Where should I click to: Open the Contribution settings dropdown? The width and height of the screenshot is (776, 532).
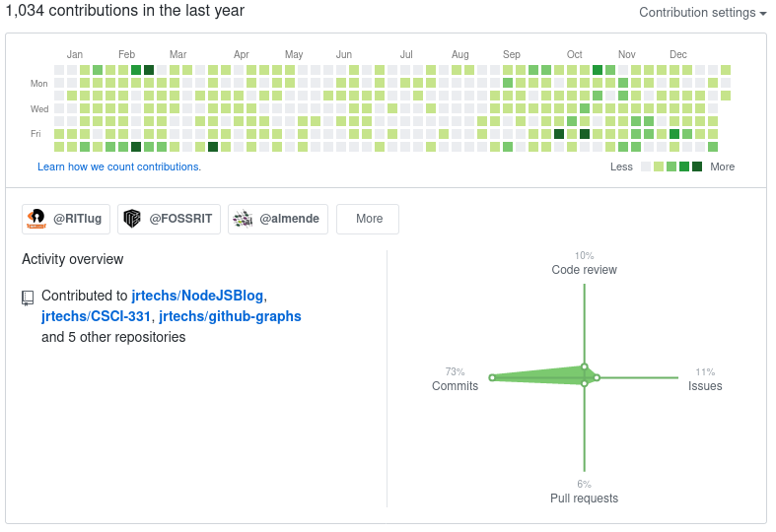coord(702,13)
